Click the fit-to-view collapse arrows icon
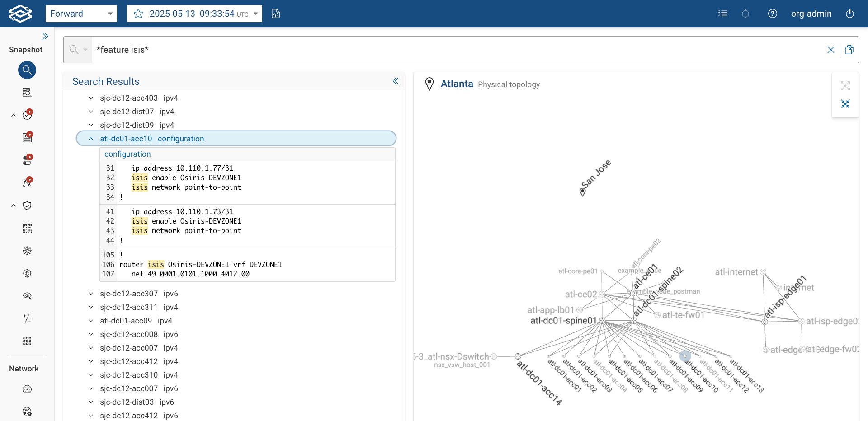The image size is (868, 421). click(x=845, y=104)
